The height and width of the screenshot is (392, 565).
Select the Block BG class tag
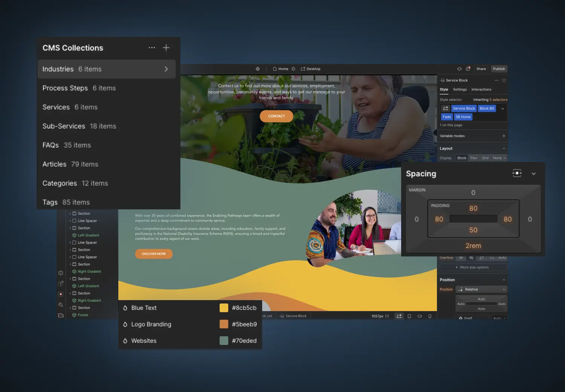click(487, 108)
